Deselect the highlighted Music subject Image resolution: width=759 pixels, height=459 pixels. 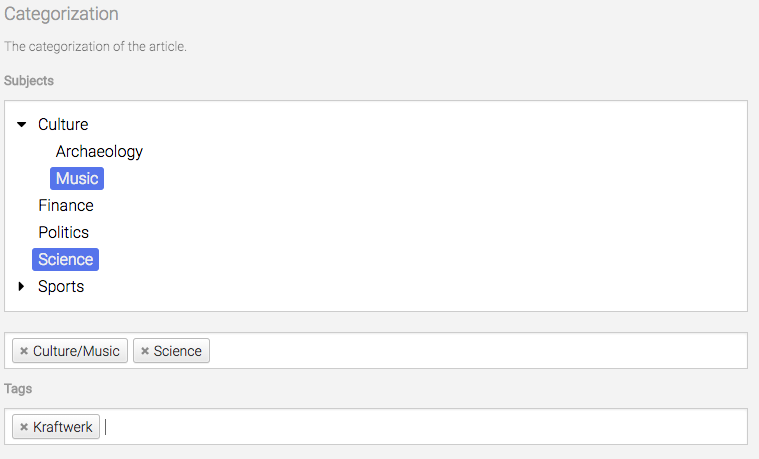point(77,179)
